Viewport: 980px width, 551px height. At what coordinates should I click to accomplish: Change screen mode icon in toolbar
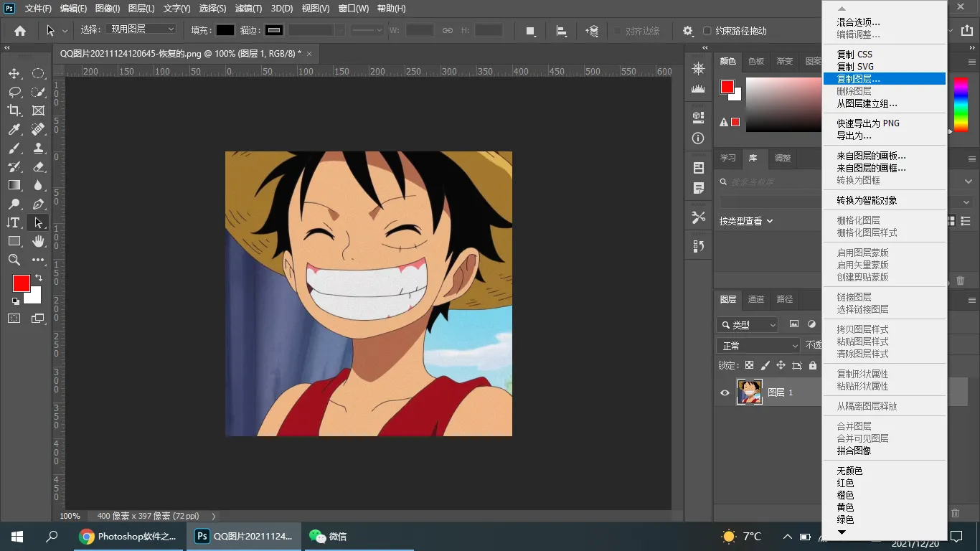(38, 318)
